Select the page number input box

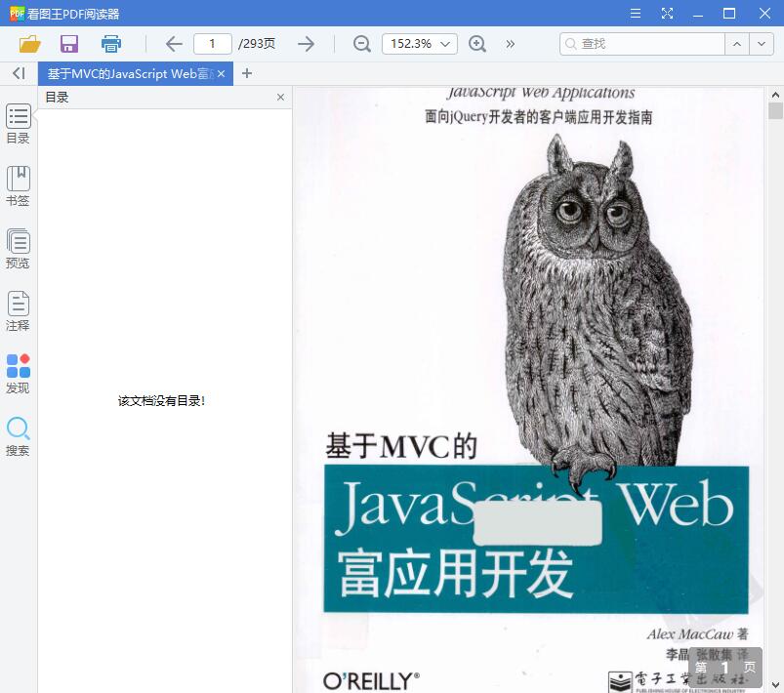213,44
